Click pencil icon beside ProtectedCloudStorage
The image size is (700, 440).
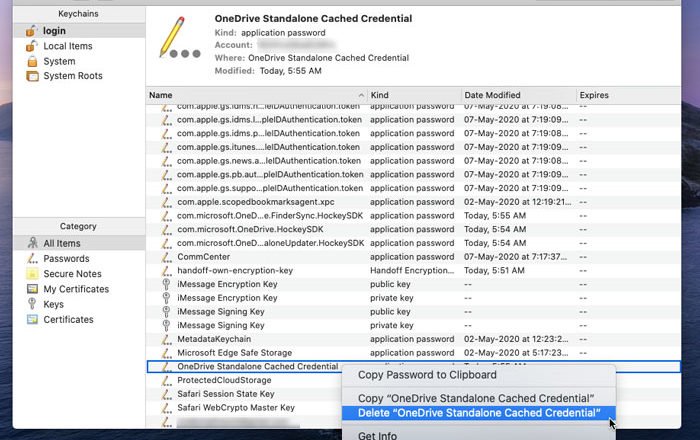pyautogui.click(x=167, y=381)
